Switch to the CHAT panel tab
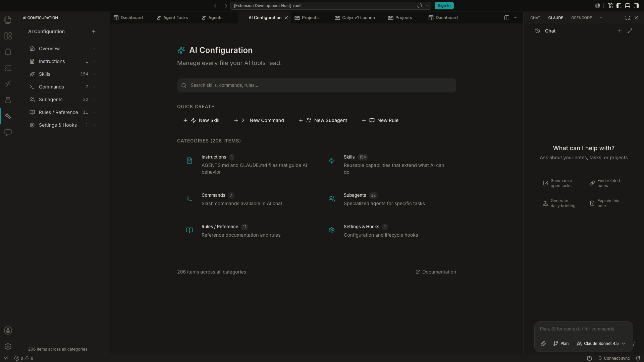The width and height of the screenshot is (644, 362). pyautogui.click(x=535, y=18)
